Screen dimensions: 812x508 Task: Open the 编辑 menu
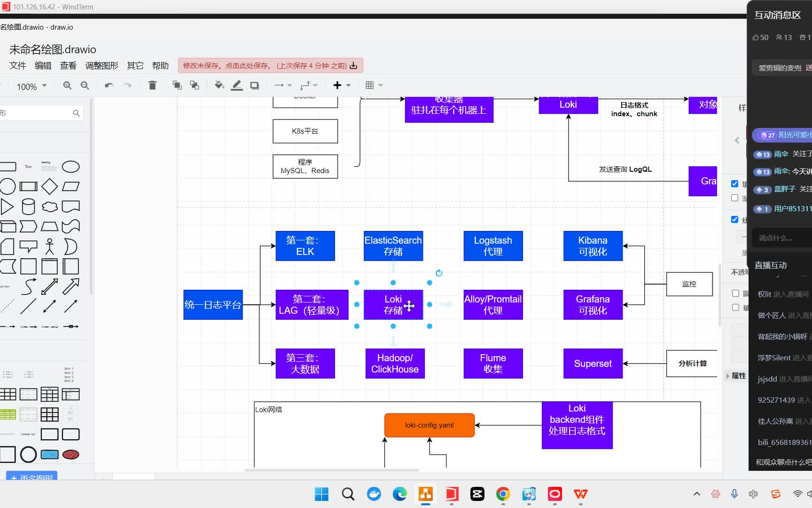(43, 65)
